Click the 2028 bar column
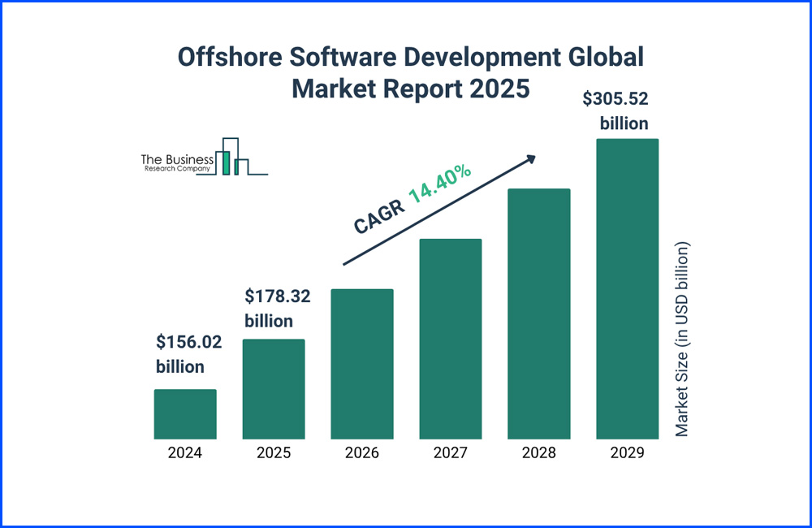This screenshot has width=812, height=528. 539,314
